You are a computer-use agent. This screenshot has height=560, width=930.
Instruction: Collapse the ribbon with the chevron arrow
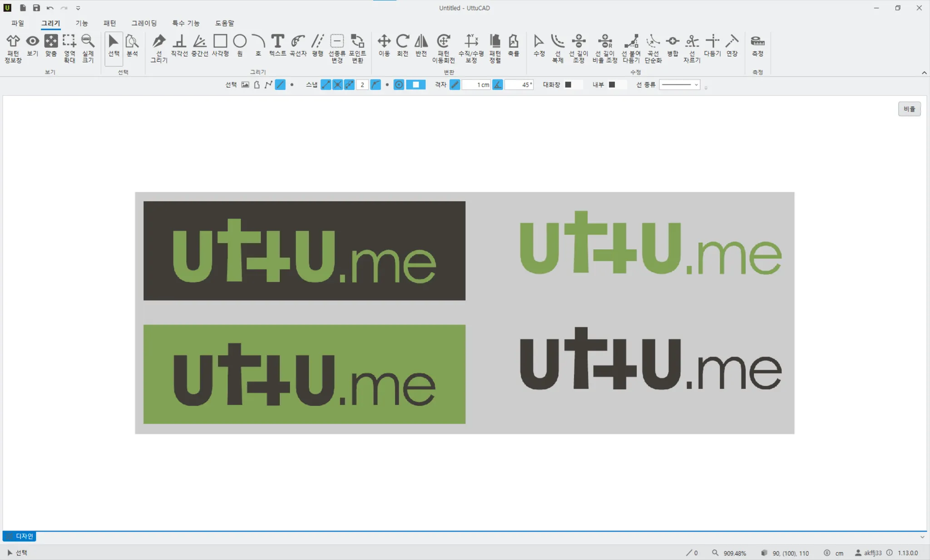[924, 73]
